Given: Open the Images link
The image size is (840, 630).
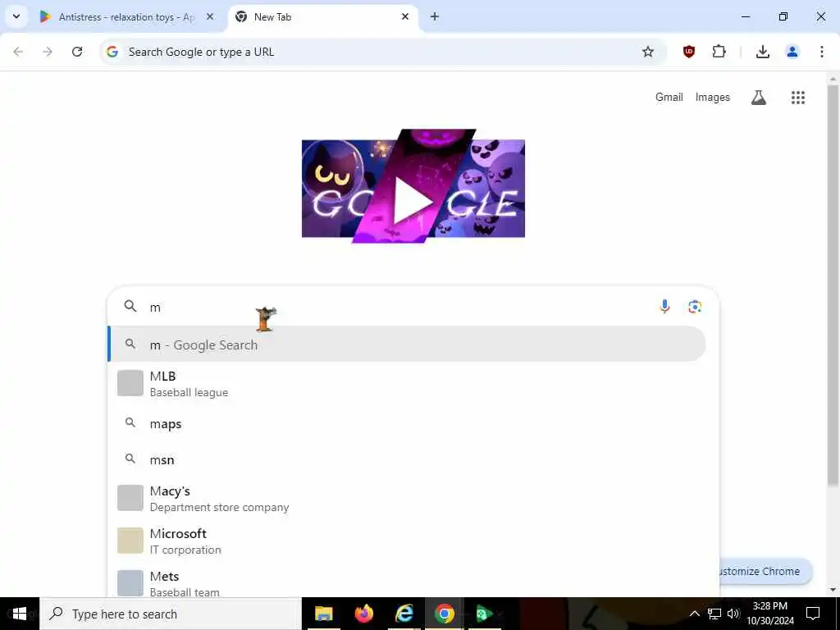Looking at the screenshot, I should [713, 97].
